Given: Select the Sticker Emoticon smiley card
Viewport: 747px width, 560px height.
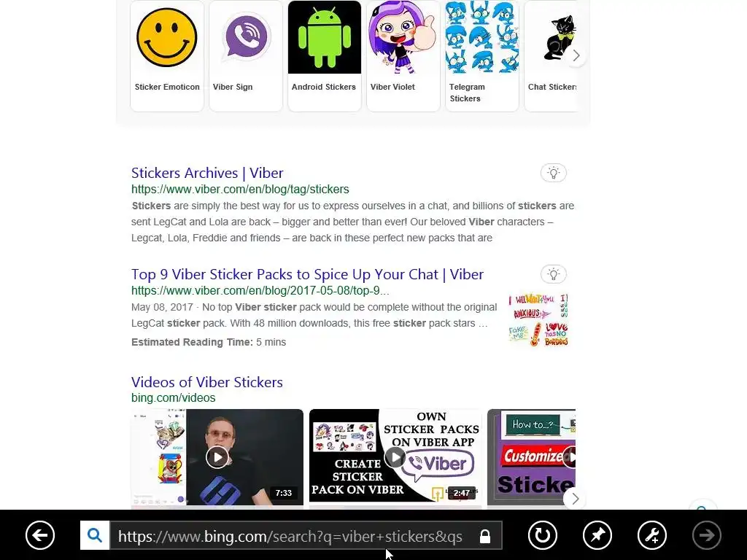Looking at the screenshot, I should (167, 55).
